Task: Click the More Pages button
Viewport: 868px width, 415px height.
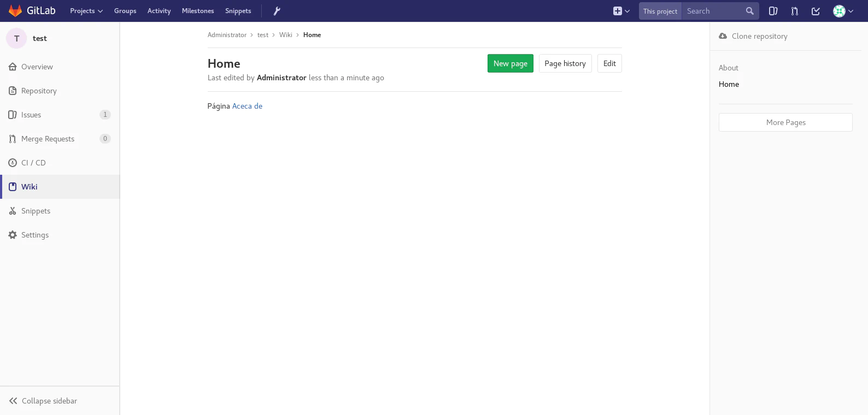Action: click(x=785, y=122)
